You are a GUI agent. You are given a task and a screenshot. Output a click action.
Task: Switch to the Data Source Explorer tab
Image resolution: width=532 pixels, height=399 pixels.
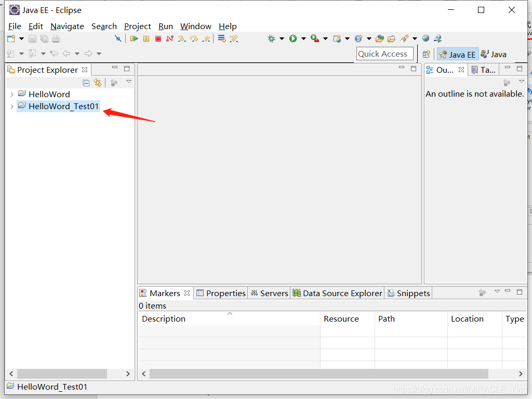(338, 293)
